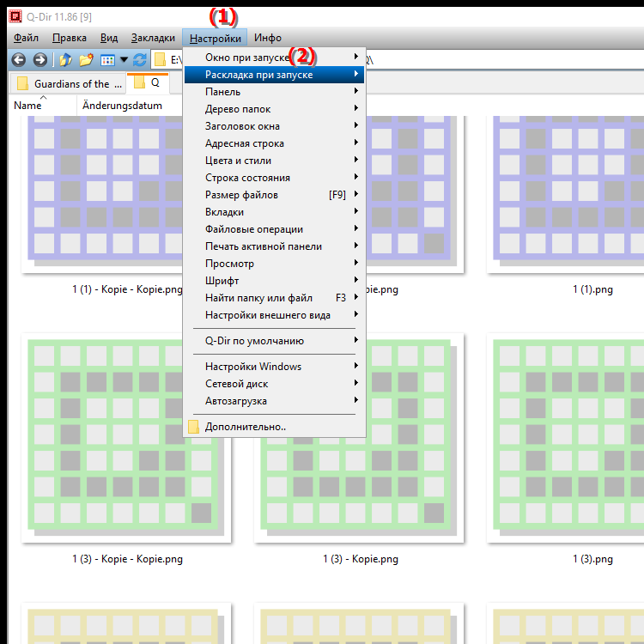Screen dimensions: 644x644
Task: Select thumbnail of 1 (1).png
Action: pyautogui.click(x=566, y=194)
